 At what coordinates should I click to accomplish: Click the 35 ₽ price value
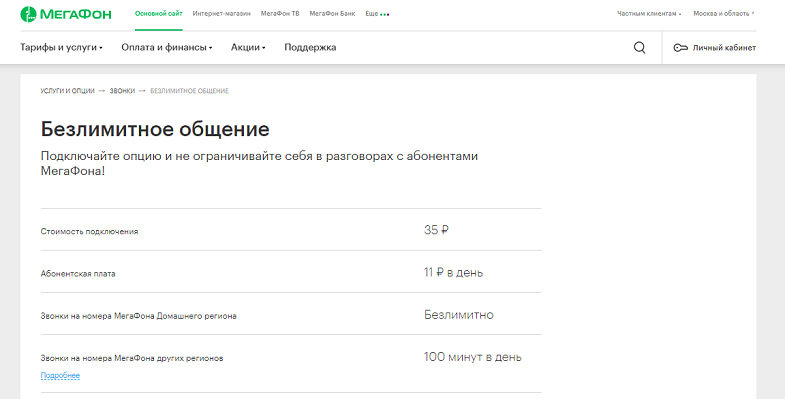point(436,230)
